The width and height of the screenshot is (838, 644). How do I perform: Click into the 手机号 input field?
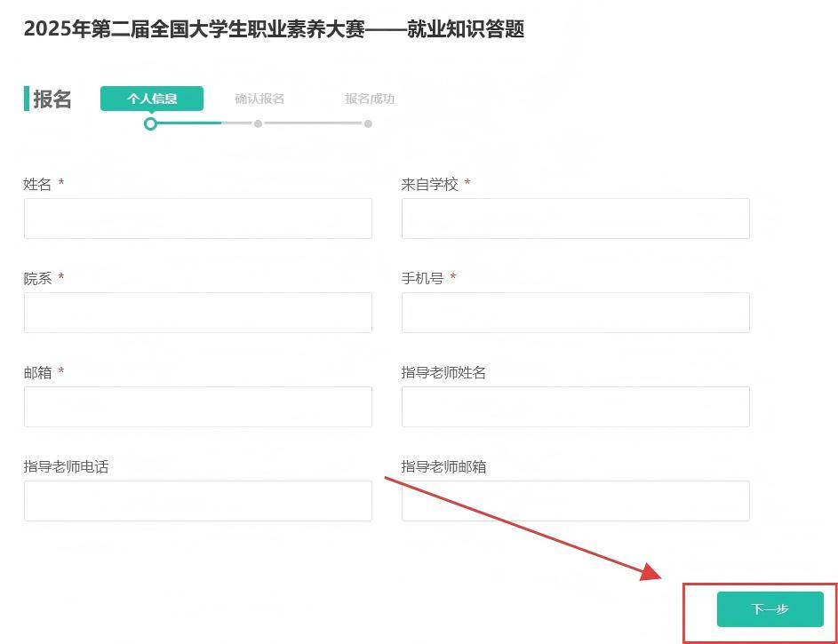(x=575, y=313)
